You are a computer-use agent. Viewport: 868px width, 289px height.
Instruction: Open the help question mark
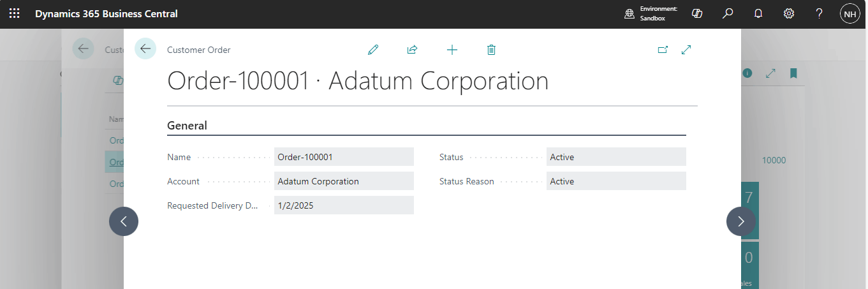coord(820,13)
